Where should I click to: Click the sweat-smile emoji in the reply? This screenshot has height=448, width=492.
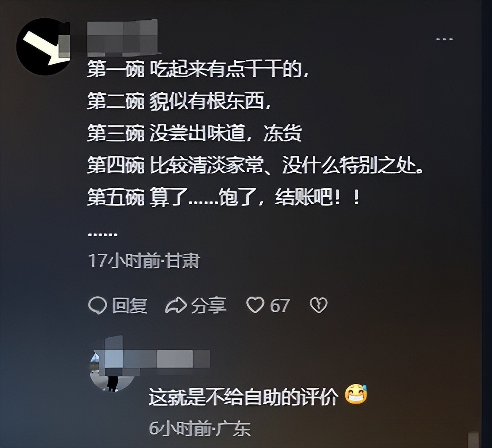click(356, 395)
